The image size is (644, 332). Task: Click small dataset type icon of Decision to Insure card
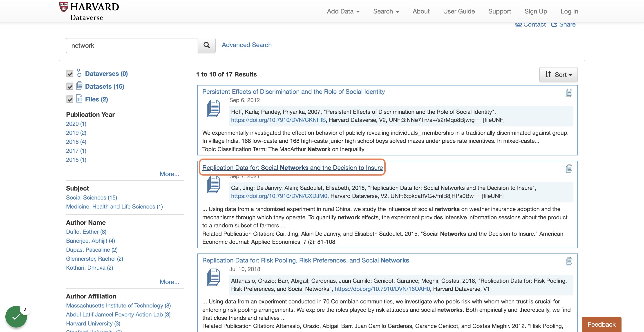569,168
